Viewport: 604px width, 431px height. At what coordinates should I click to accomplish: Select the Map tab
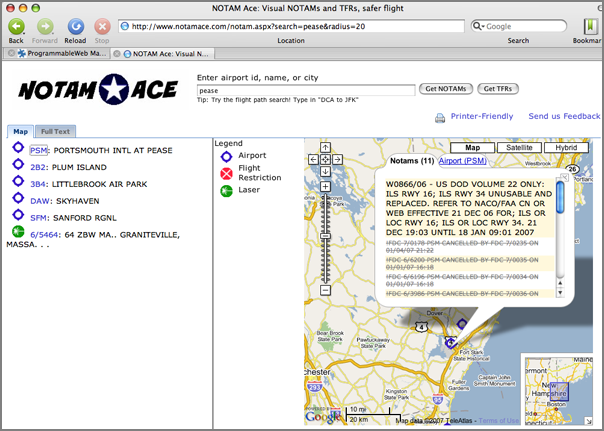(20, 131)
